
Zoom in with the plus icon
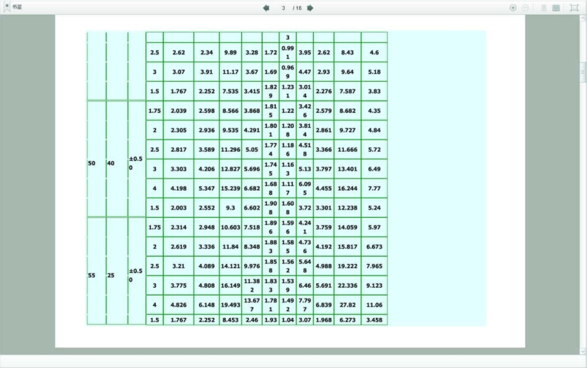tap(513, 8)
